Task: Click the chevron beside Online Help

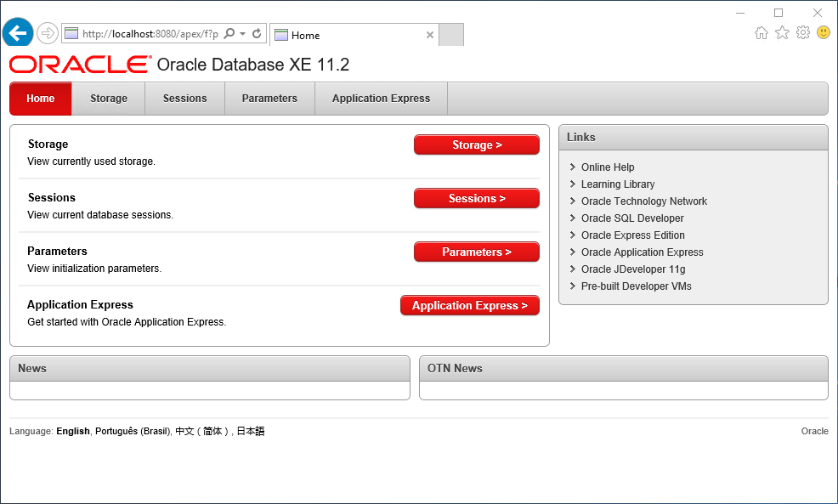Action: click(572, 167)
